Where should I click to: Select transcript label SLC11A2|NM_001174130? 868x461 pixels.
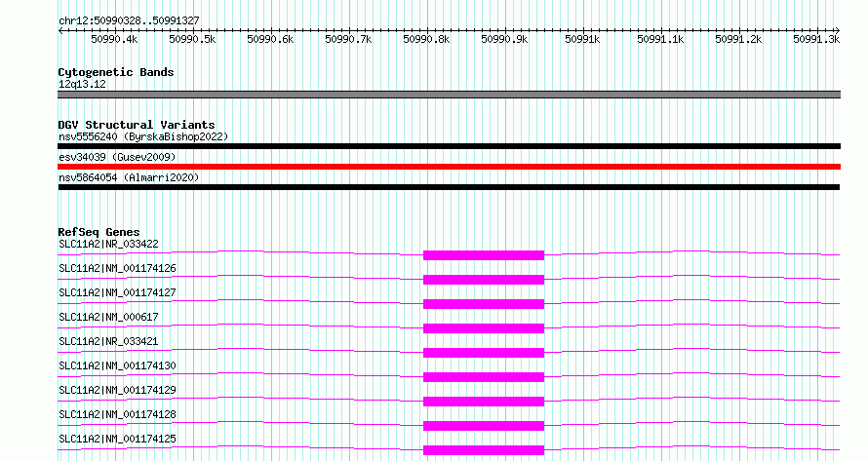[x=117, y=365]
